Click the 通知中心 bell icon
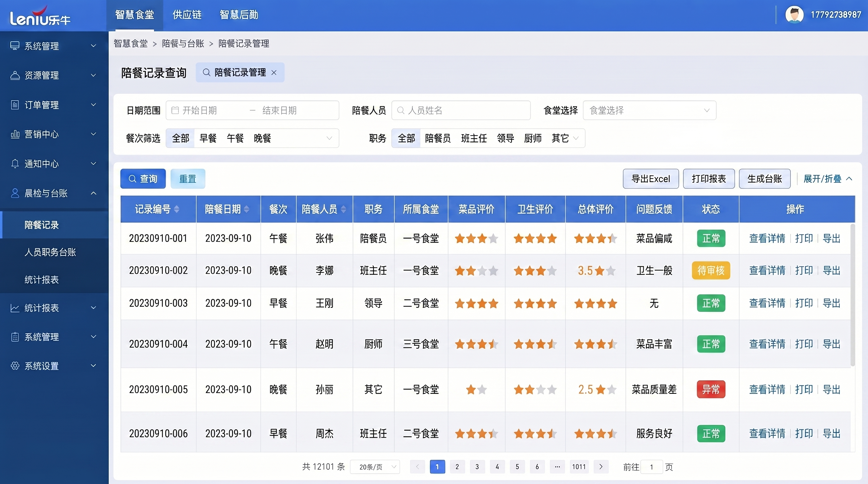This screenshot has height=484, width=868. pos(15,164)
